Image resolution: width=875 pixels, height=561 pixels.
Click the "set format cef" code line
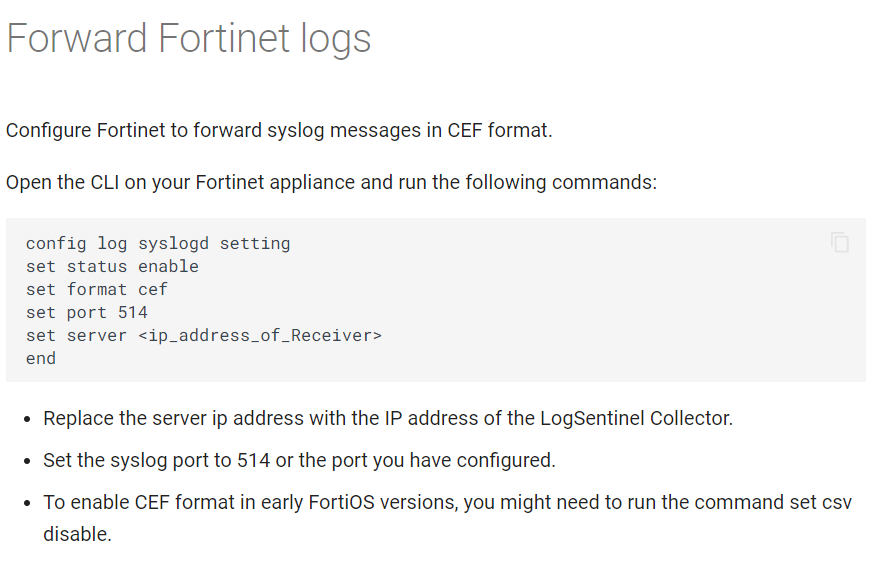[97, 289]
